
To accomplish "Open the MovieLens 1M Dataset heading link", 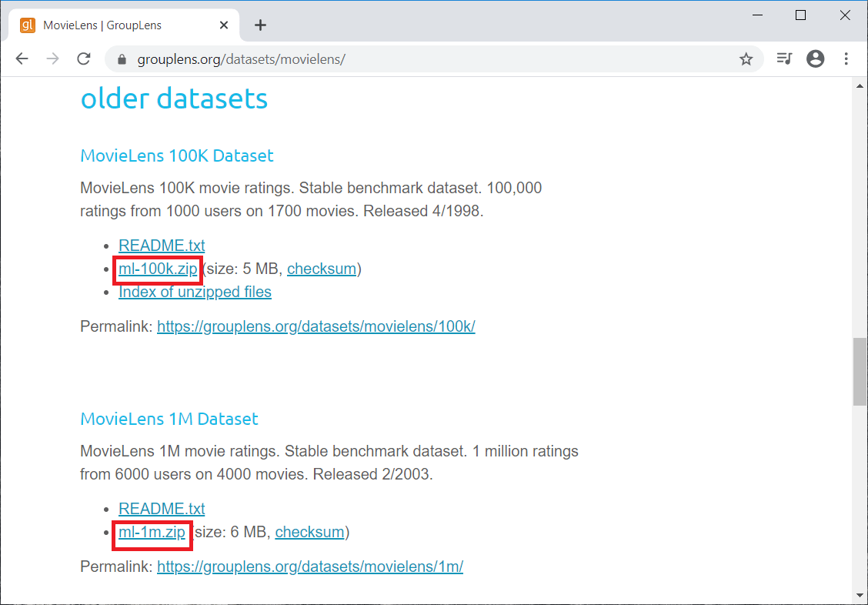I will click(x=169, y=419).
